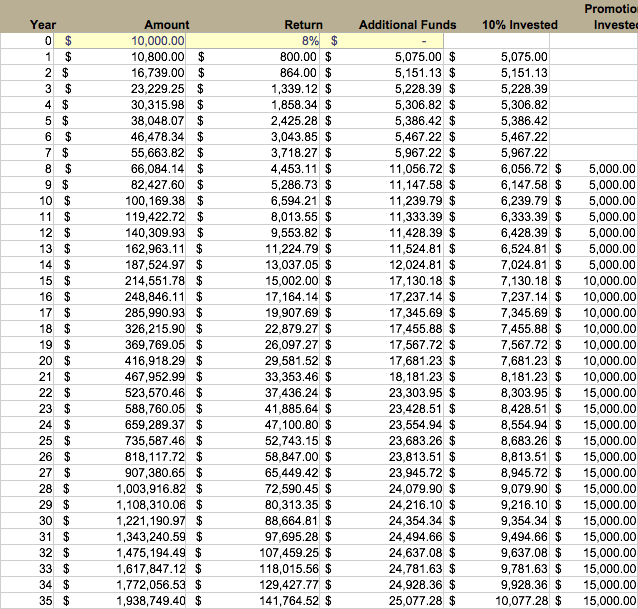Viewport: 638px width, 609px height.
Task: Select the return cell 864.00
Action: 253,73
